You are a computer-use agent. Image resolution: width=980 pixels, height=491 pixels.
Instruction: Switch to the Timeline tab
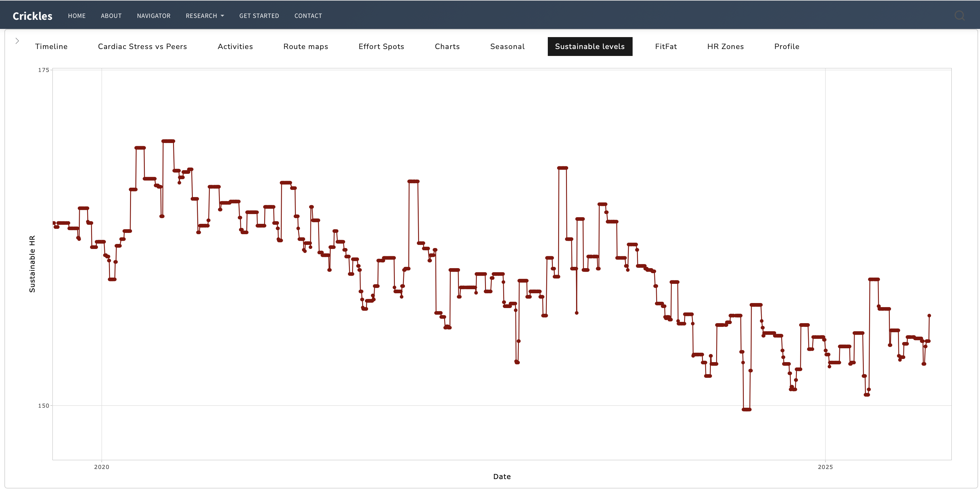[52, 47]
